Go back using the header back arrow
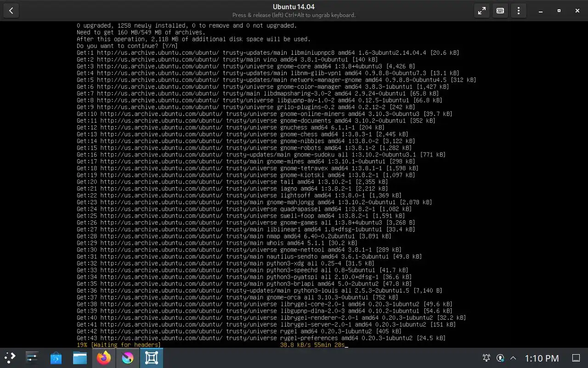The height and width of the screenshot is (368, 588). (x=11, y=11)
